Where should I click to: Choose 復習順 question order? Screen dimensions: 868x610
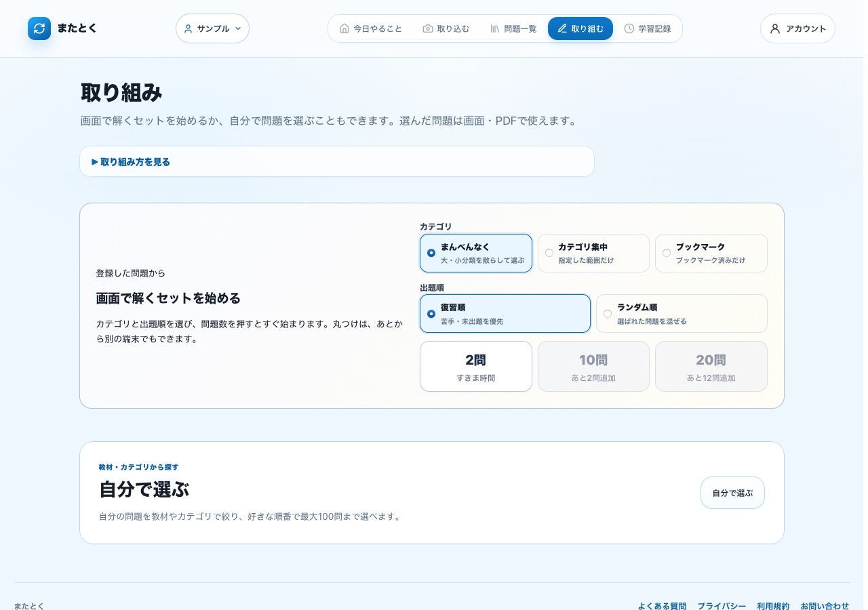[505, 313]
